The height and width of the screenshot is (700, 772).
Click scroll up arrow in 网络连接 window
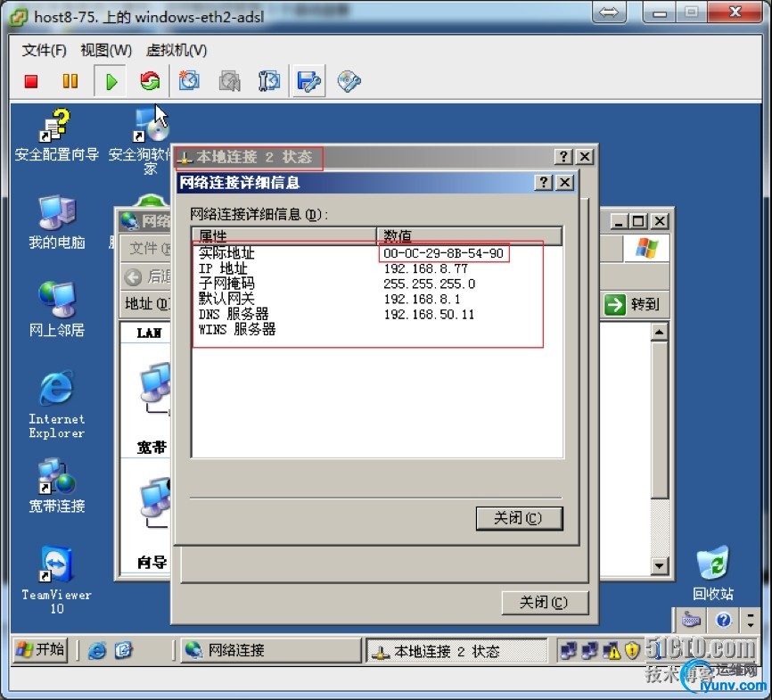(660, 333)
